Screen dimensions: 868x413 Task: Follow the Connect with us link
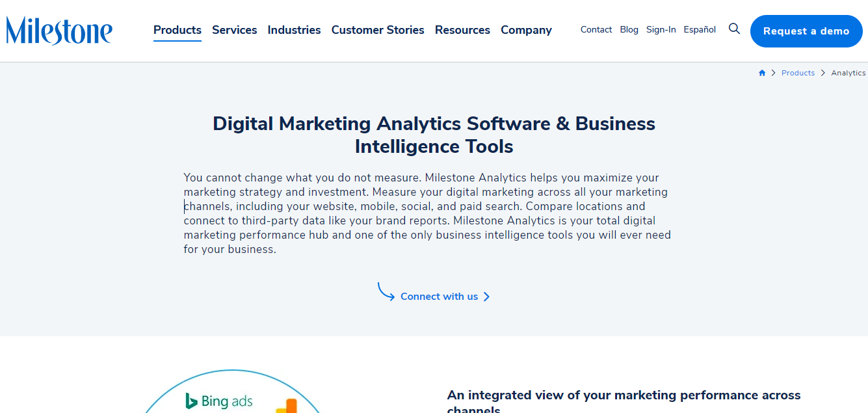click(440, 297)
